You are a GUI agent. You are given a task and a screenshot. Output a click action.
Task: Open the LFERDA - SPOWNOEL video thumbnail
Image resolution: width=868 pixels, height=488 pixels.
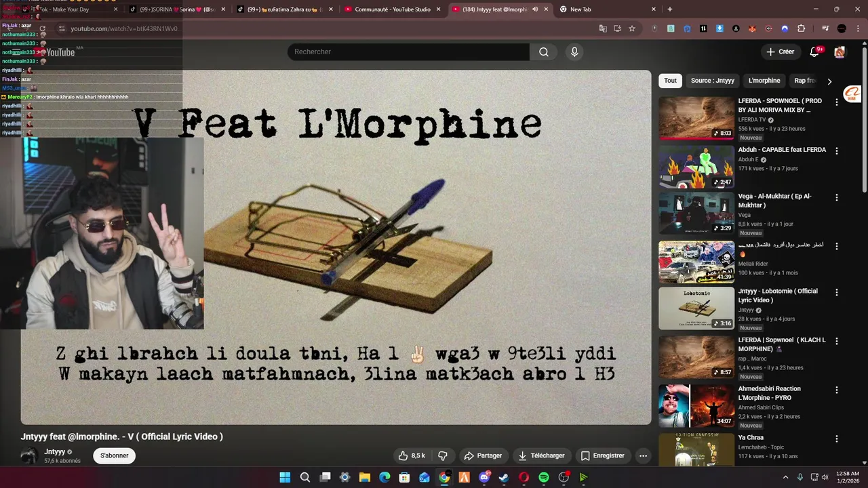click(x=696, y=118)
